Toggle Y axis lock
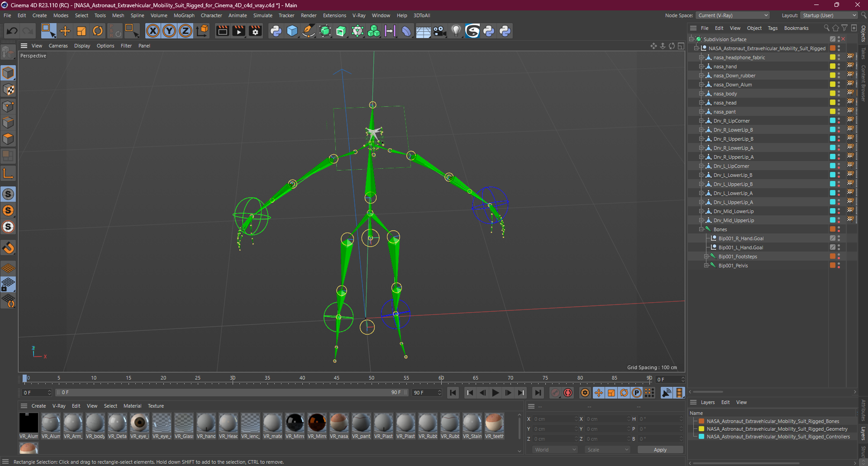This screenshot has width=868, height=466. (x=169, y=31)
